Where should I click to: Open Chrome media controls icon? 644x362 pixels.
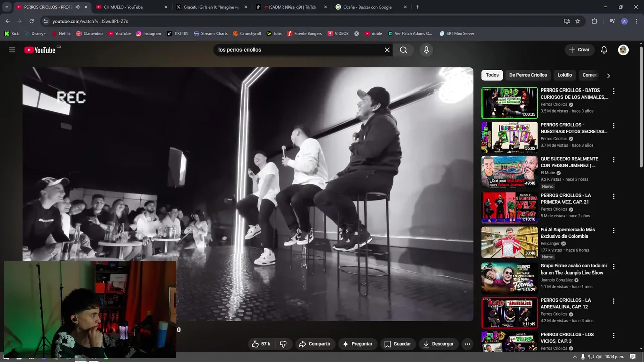point(612,21)
